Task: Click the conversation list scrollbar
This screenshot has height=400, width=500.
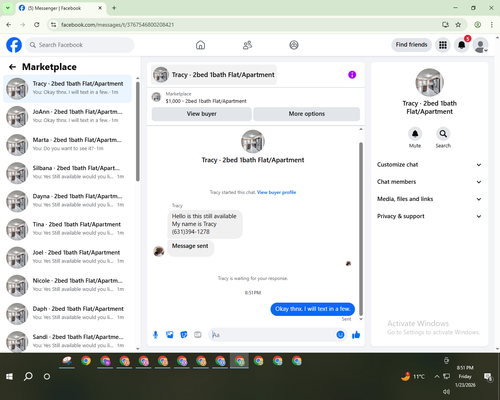Action: pyautogui.click(x=138, y=132)
